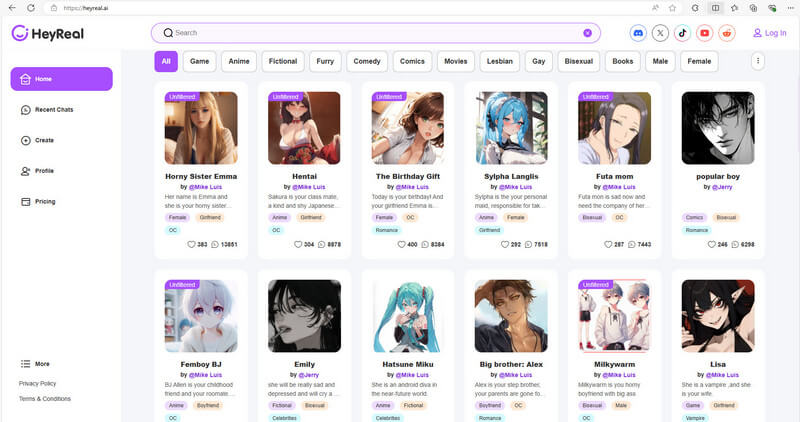The width and height of the screenshot is (800, 422).
Task: Add page to favorites with star icon
Action: (672, 8)
